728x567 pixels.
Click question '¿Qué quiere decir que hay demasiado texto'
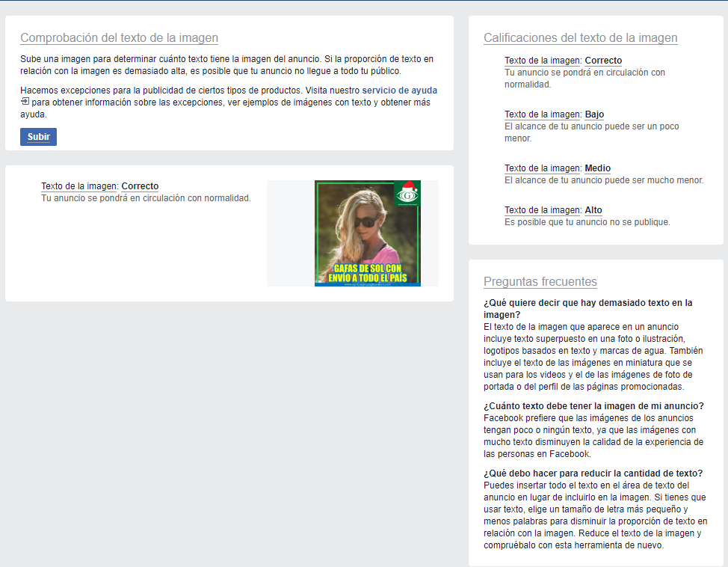(x=587, y=309)
